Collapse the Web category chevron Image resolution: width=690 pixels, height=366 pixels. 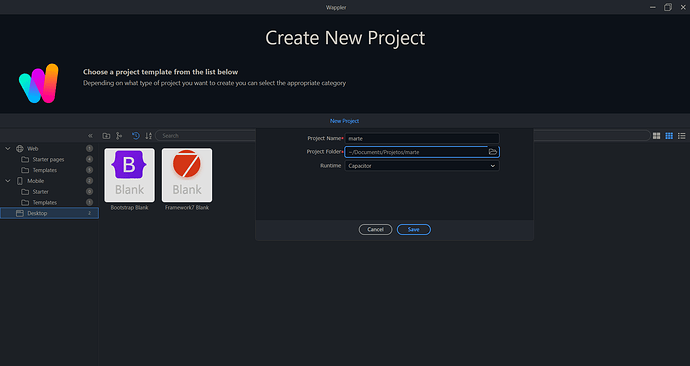7,149
